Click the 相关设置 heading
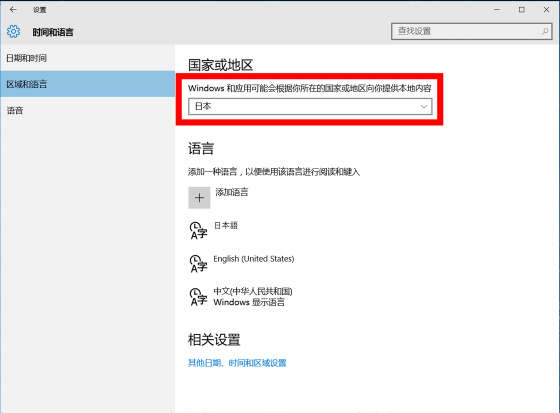The height and width of the screenshot is (413, 560). click(214, 339)
